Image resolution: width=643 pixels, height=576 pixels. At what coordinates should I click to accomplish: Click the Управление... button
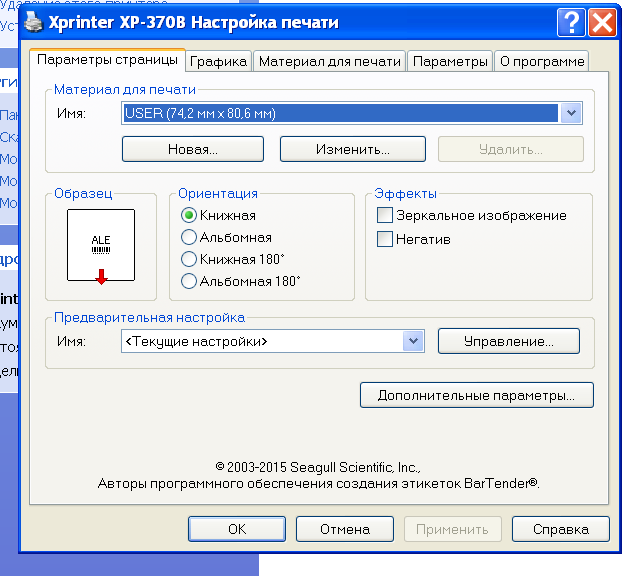(x=508, y=341)
